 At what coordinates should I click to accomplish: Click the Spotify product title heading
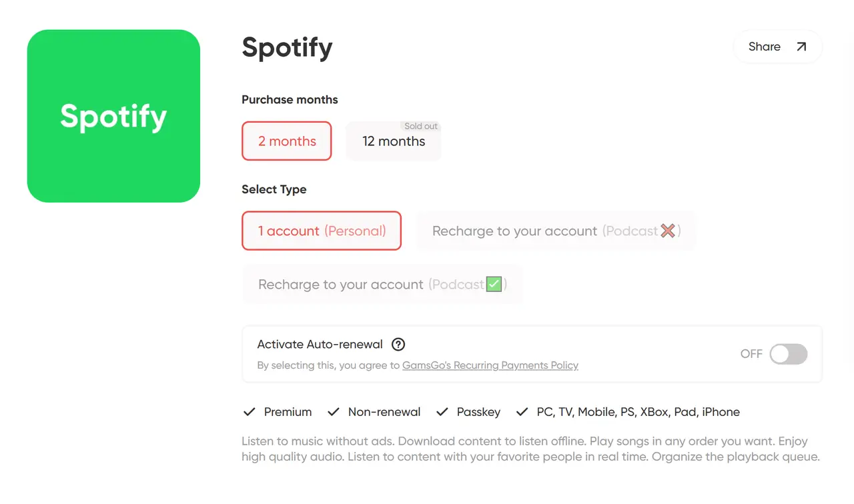[x=287, y=47]
